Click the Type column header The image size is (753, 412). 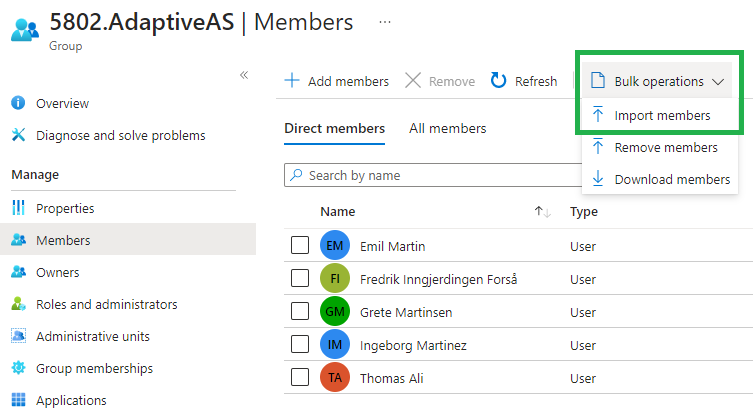(584, 211)
